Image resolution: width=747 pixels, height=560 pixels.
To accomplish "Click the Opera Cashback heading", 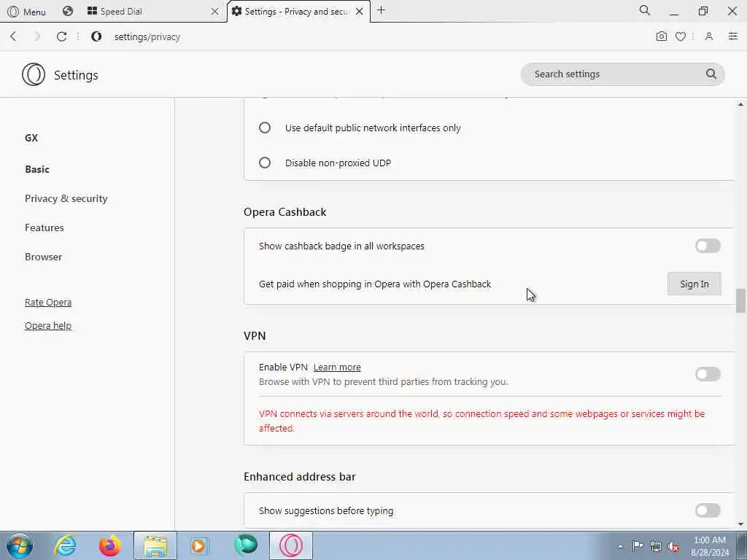I will [285, 212].
